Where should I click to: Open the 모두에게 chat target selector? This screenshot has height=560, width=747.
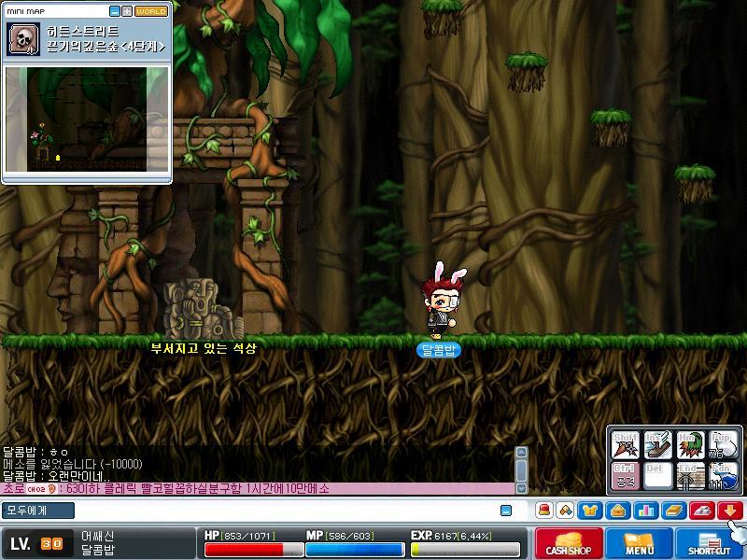(38, 511)
